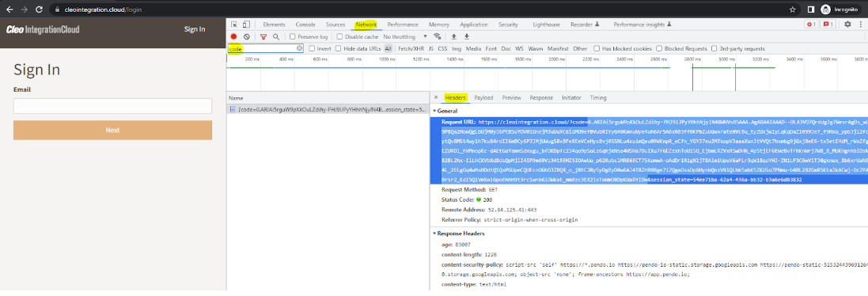
Task: Open the Security tab
Action: [508, 25]
